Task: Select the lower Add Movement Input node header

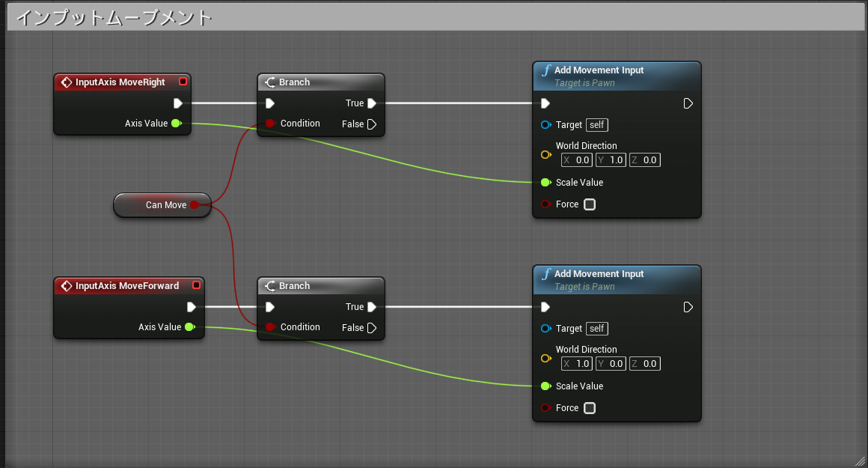Action: (617, 280)
